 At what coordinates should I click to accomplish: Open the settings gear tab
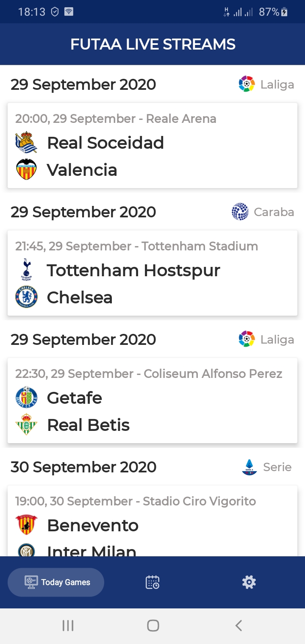pos(249,582)
